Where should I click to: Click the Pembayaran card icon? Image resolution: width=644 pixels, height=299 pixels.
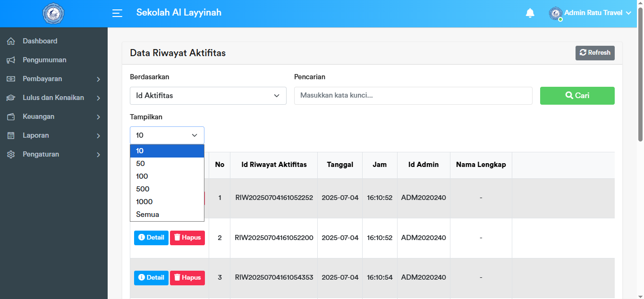point(11,79)
